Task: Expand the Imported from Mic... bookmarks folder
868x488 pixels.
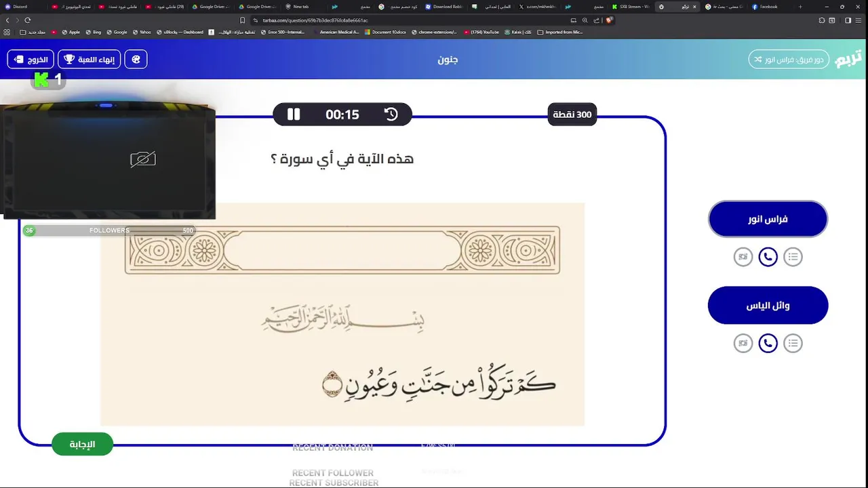Action: tap(559, 32)
